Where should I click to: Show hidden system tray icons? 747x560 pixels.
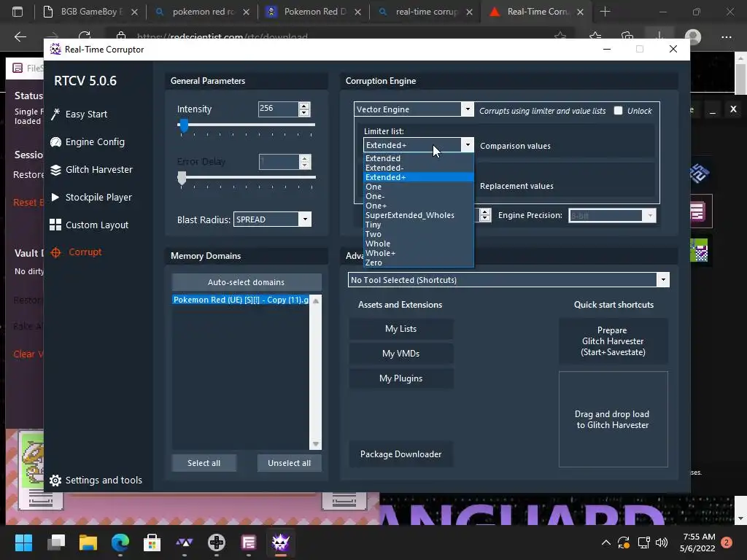pyautogui.click(x=606, y=542)
